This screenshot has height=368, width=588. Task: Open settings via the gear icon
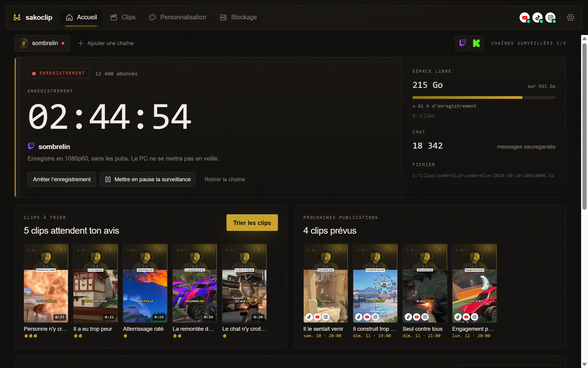point(570,17)
